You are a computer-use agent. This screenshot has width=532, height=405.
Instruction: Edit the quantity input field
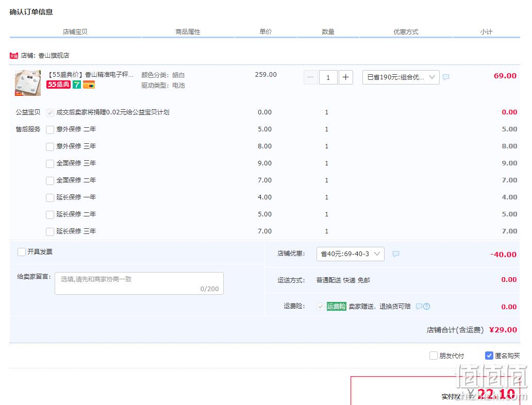tap(328, 77)
